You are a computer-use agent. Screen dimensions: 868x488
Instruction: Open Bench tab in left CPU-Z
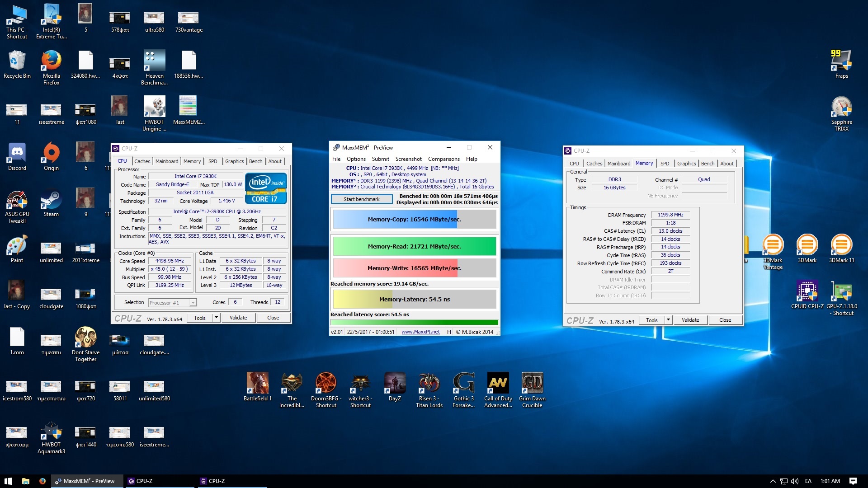click(x=255, y=161)
